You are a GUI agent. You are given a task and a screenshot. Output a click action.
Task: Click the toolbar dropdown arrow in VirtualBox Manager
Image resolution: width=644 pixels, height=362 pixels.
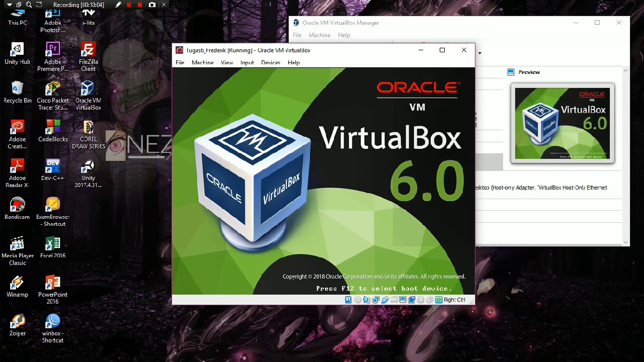pyautogui.click(x=479, y=53)
